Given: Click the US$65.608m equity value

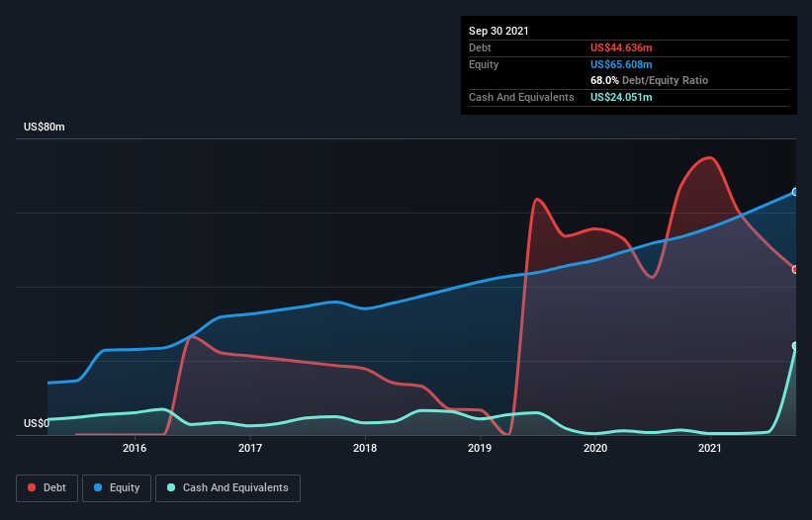Looking at the screenshot, I should click(x=621, y=64).
